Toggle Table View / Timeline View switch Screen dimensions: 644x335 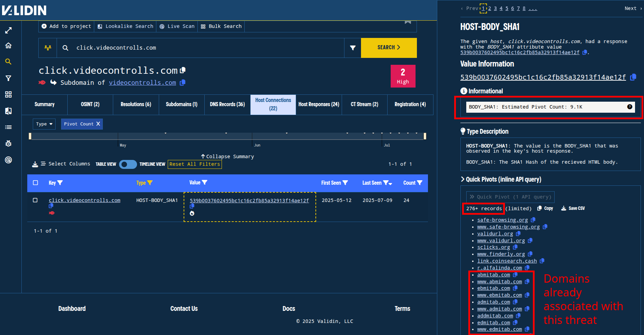point(128,164)
